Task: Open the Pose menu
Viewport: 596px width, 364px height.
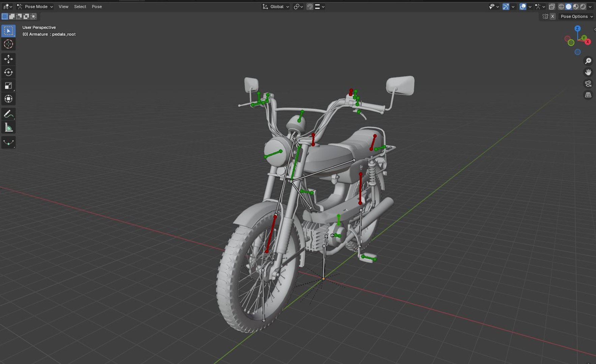Action: coord(97,7)
